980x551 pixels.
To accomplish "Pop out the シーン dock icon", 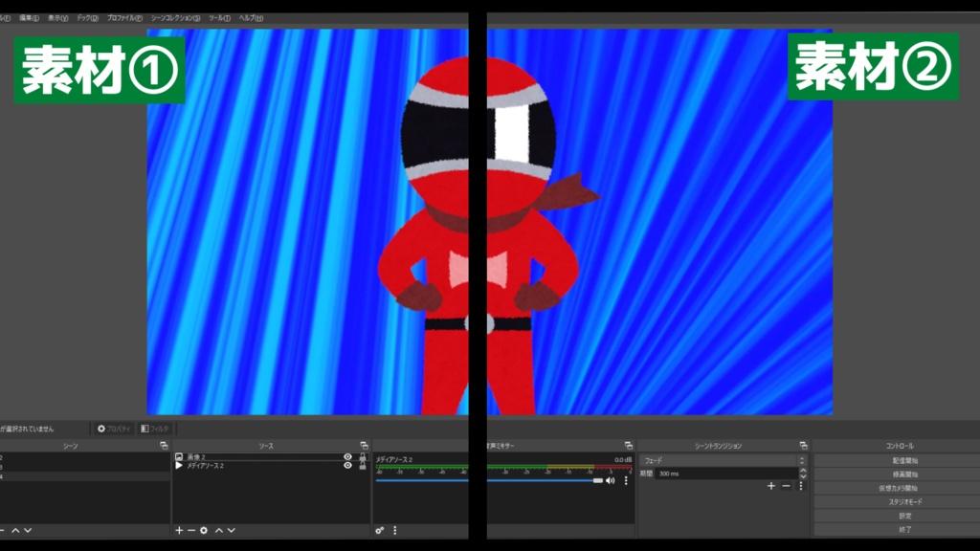I will (x=164, y=446).
